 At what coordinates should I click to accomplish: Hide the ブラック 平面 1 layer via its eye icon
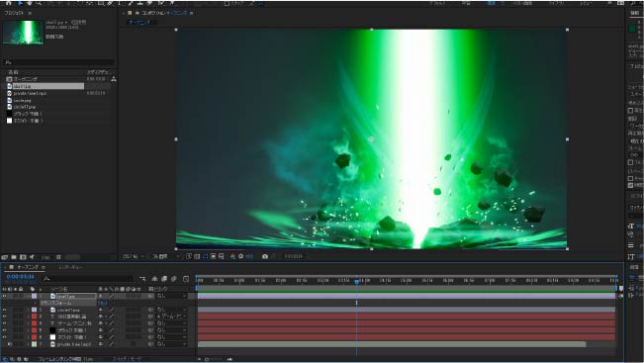[5, 329]
